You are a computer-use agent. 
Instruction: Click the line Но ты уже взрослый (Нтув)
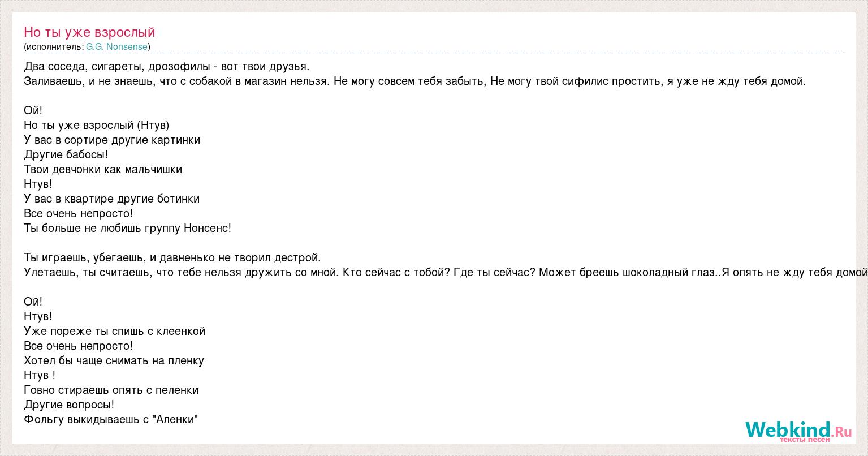click(97, 125)
